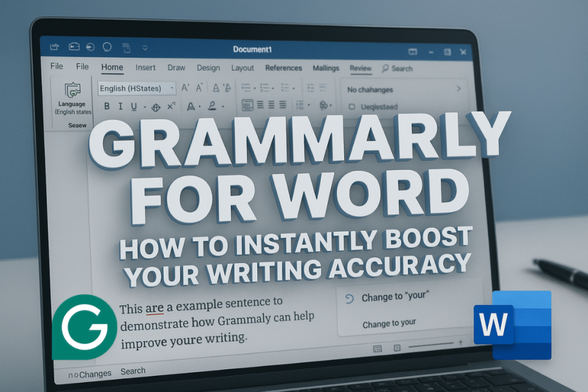Viewport: 588px width, 392px height.
Task: Increase font size with the larger A
Action: pyautogui.click(x=185, y=88)
